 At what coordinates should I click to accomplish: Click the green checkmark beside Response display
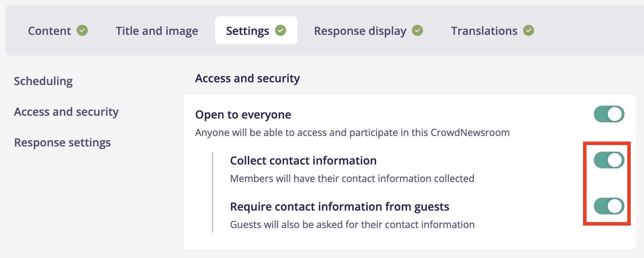click(x=417, y=30)
